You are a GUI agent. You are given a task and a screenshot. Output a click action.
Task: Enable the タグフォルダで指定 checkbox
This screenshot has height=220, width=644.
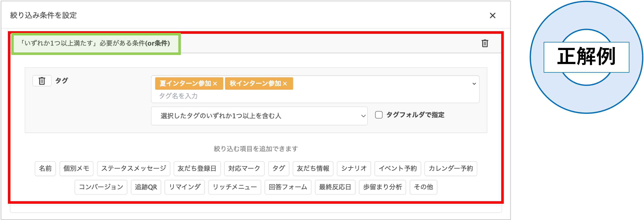(x=379, y=115)
